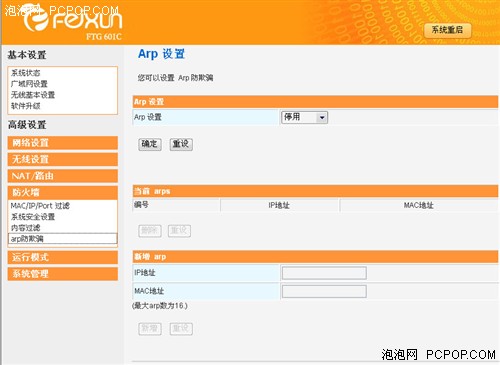Expand the NAT/路由 menu section
Screen dimensions: 500x365
point(63,176)
